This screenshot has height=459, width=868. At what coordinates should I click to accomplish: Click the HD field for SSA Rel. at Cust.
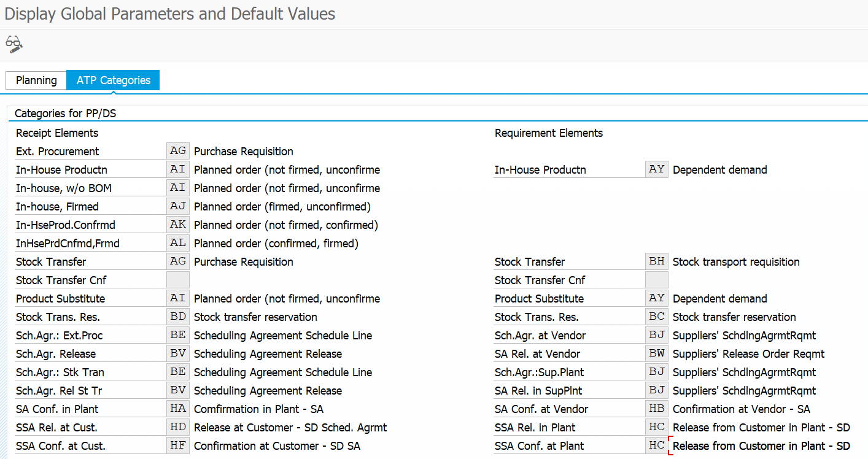click(178, 427)
